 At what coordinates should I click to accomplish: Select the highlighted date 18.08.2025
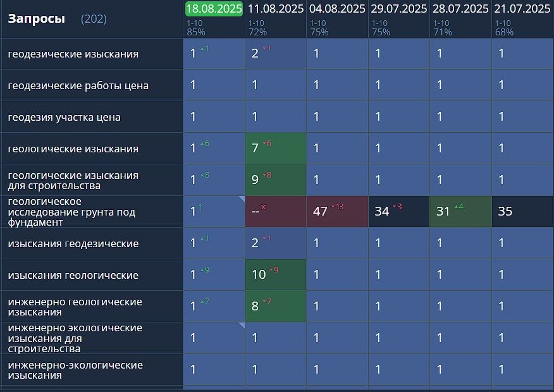point(214,9)
